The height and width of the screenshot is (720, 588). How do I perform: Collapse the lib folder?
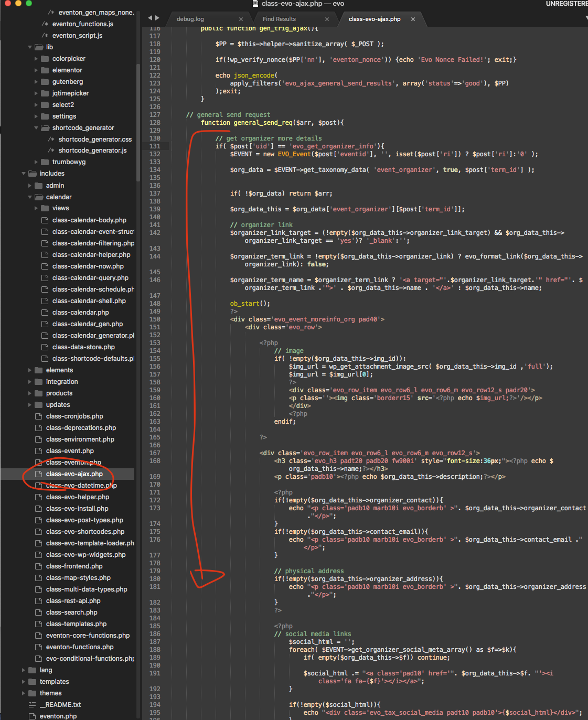pyautogui.click(x=30, y=47)
